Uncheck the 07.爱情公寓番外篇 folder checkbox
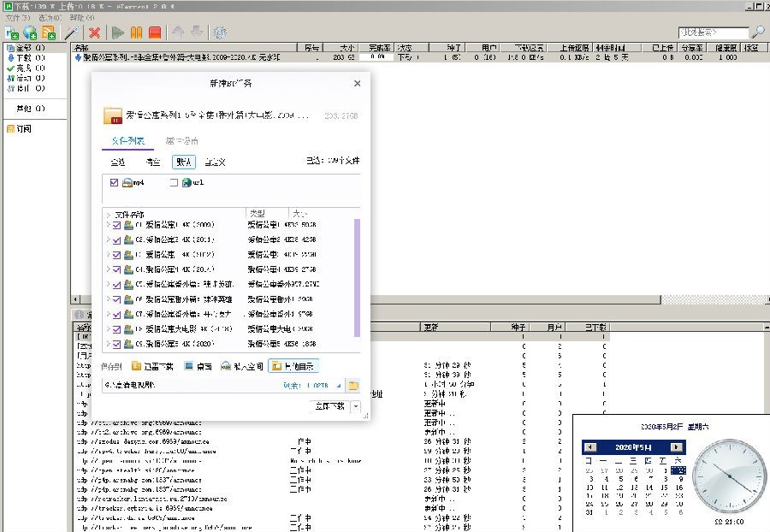Image resolution: width=770 pixels, height=532 pixels. point(116,314)
